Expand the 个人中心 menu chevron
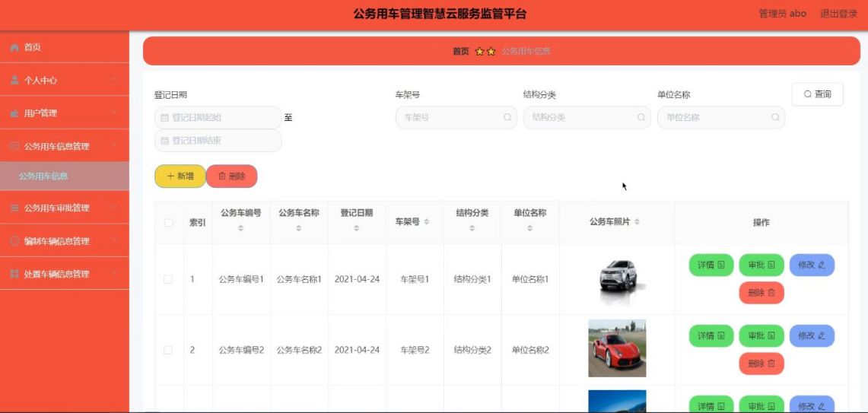 coord(114,80)
